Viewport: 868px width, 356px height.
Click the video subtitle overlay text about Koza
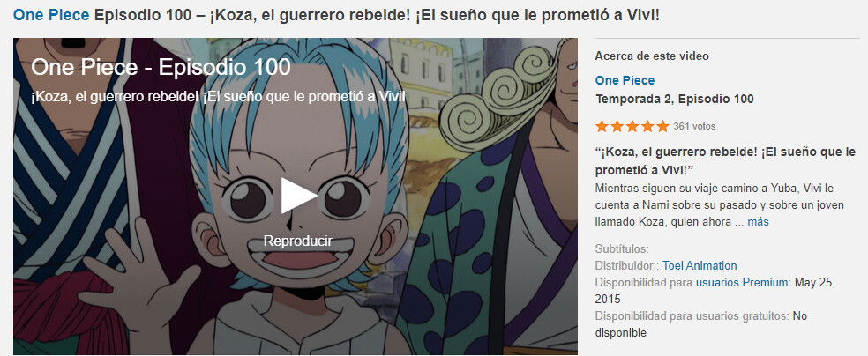coord(218,97)
